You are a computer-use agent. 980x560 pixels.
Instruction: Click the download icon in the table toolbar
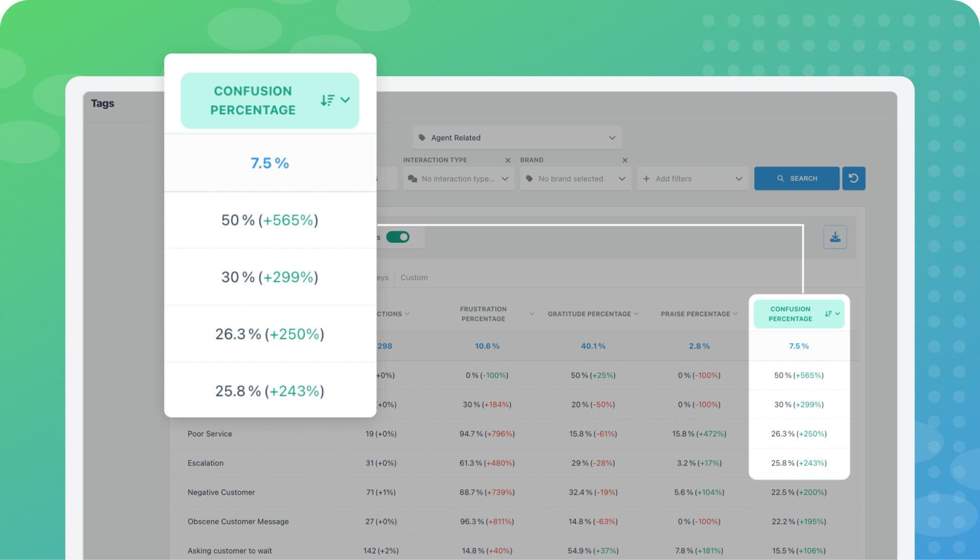(834, 236)
